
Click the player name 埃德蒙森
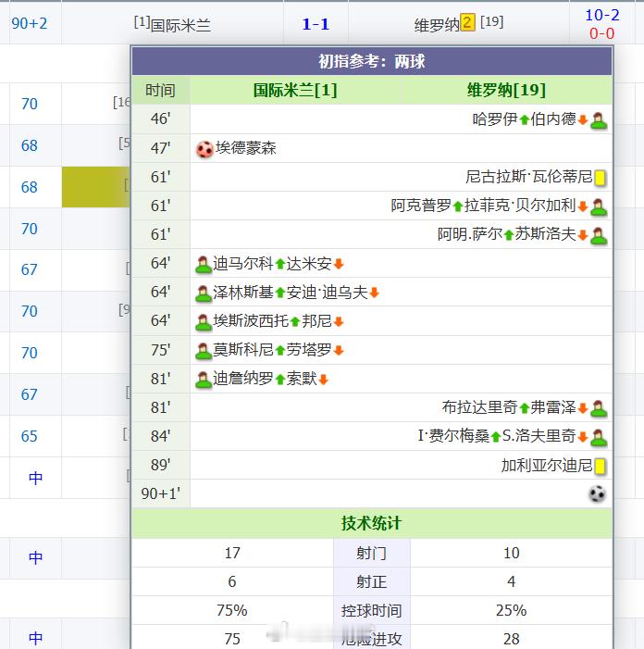click(246, 148)
